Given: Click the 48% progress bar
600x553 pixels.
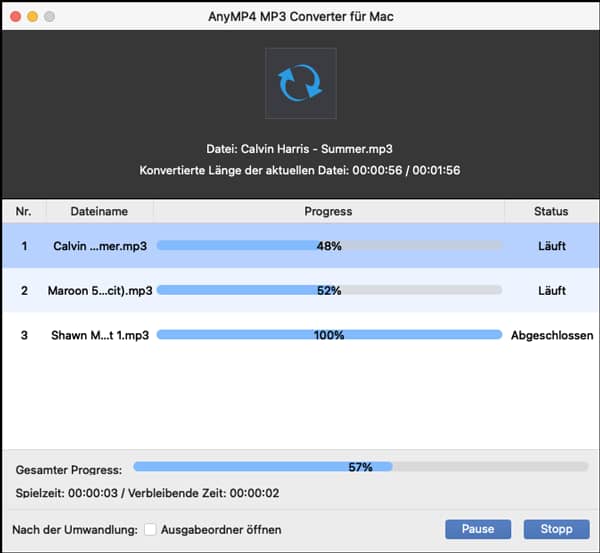Looking at the screenshot, I should 329,246.
